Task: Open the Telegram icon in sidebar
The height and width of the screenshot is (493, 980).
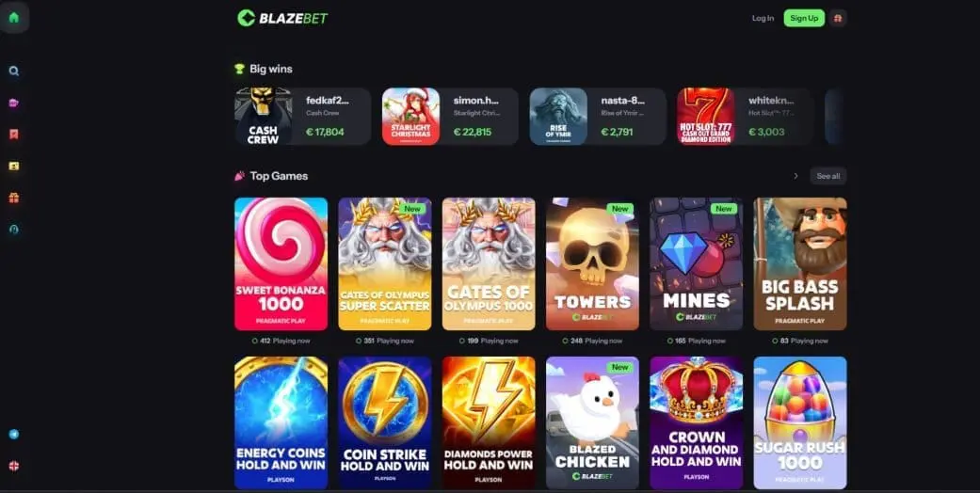Action: pos(14,435)
